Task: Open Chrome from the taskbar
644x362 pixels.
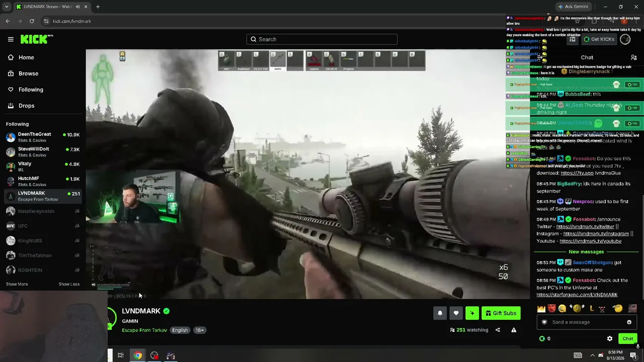Action: click(138, 355)
